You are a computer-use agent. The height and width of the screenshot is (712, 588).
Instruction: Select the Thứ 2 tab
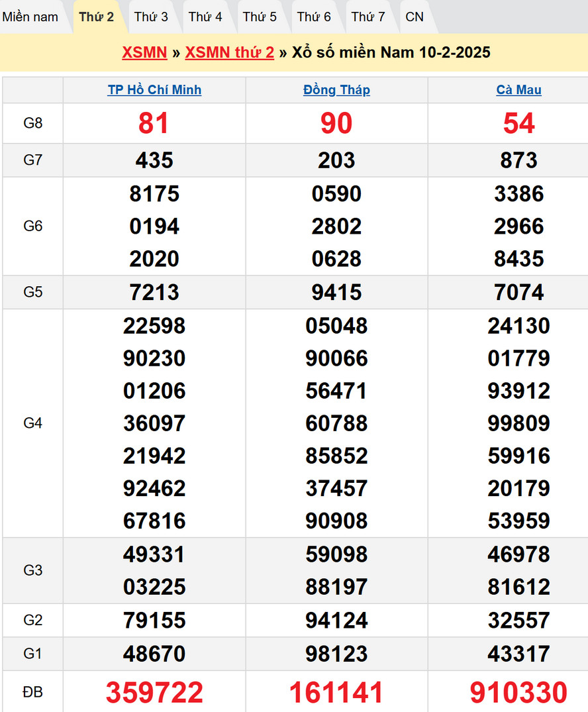click(x=97, y=17)
